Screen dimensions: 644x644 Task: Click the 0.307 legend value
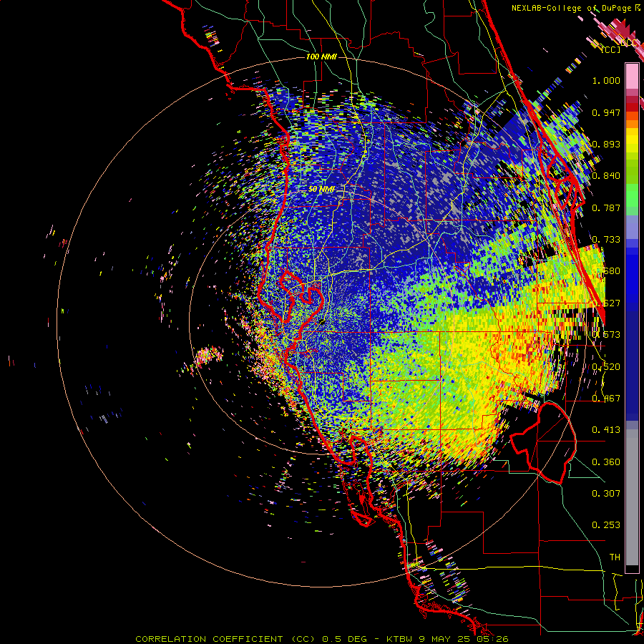(x=606, y=493)
